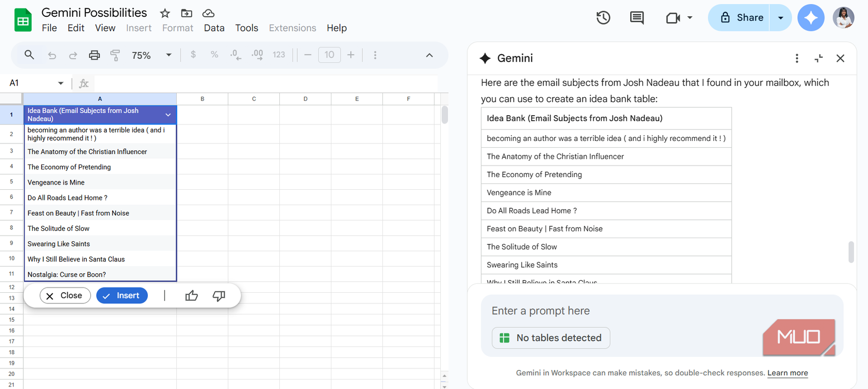Image resolution: width=868 pixels, height=389 pixels.
Task: Open the comments icon
Action: point(637,17)
